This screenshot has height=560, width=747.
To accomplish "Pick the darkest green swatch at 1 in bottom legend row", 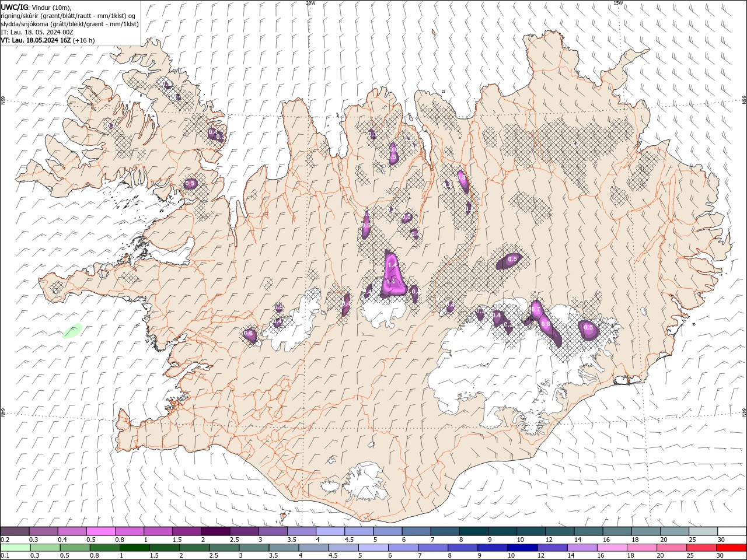I will pos(134,548).
